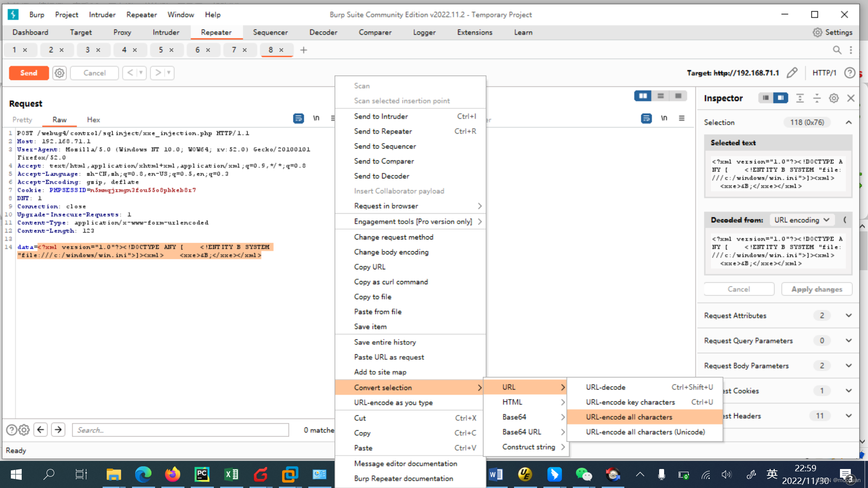The image size is (868, 488).
Task: Click the Inspector settings gear icon
Action: [x=834, y=98]
